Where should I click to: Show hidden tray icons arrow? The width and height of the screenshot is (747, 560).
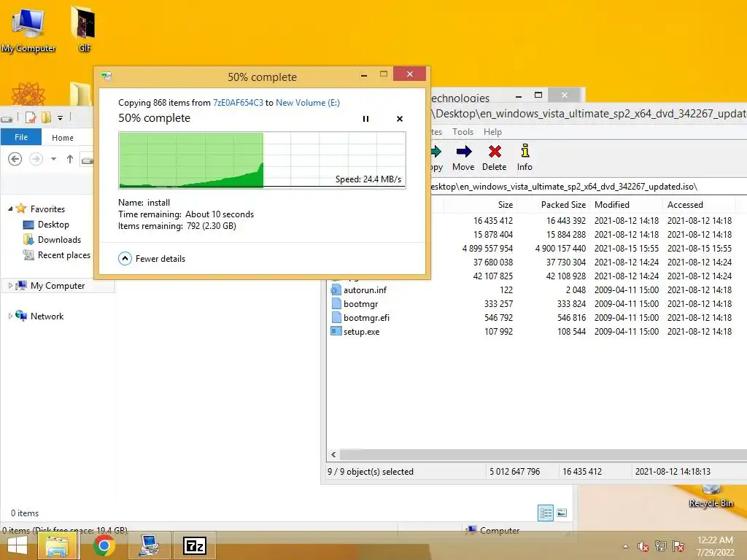625,546
